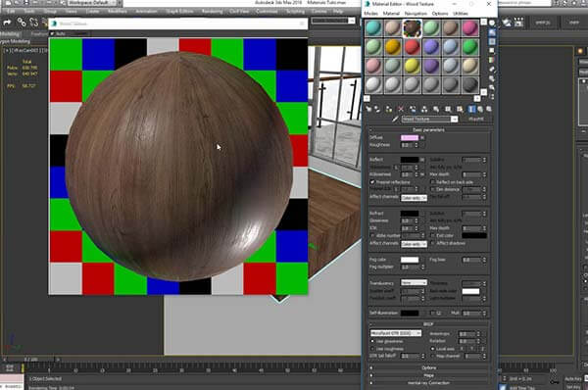Click the red X Reset Map icon

pos(401,109)
